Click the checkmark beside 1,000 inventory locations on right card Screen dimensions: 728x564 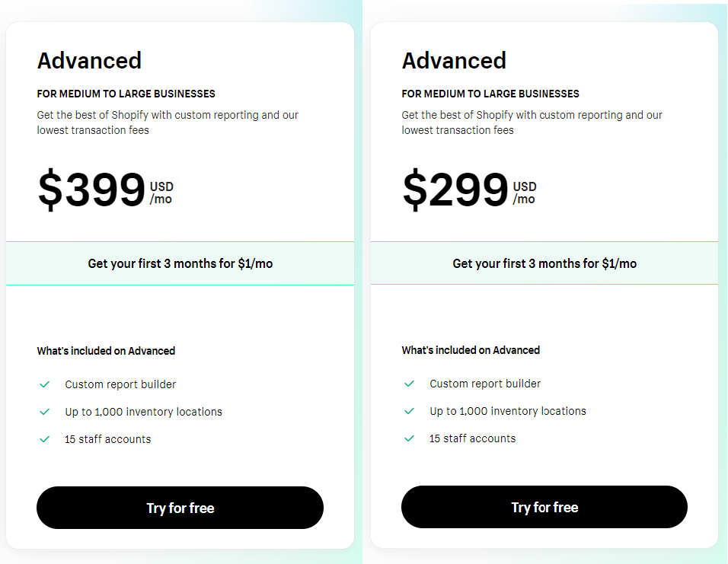[409, 412]
